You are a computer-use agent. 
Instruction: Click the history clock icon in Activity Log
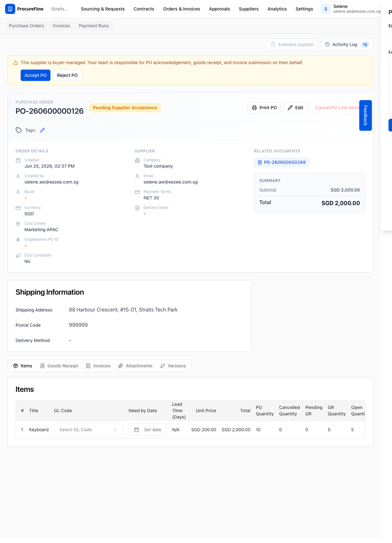[x=327, y=44]
